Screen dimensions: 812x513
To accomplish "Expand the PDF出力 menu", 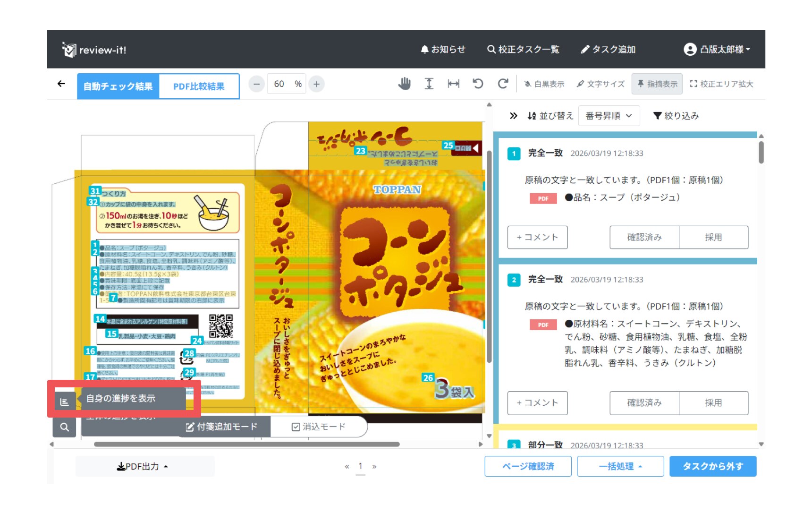I will tap(143, 467).
